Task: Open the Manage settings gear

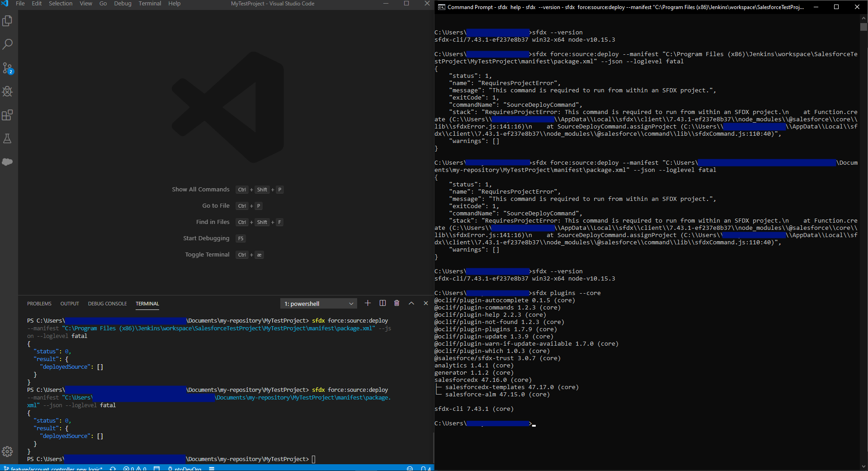Action: coord(8,451)
